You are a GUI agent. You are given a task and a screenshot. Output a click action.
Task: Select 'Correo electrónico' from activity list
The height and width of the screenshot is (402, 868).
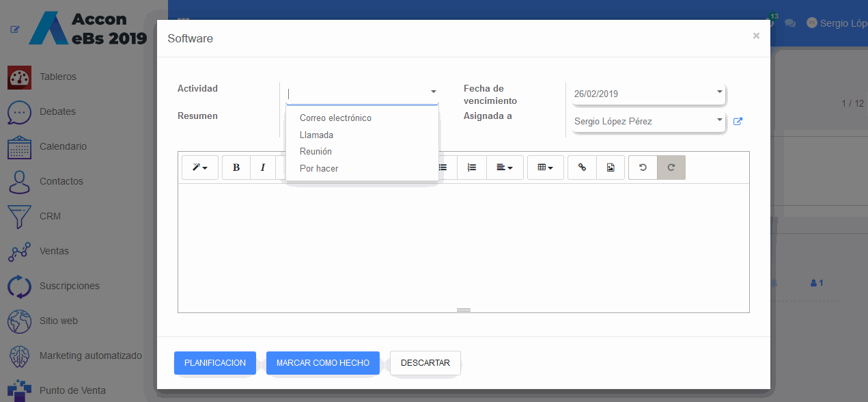335,118
